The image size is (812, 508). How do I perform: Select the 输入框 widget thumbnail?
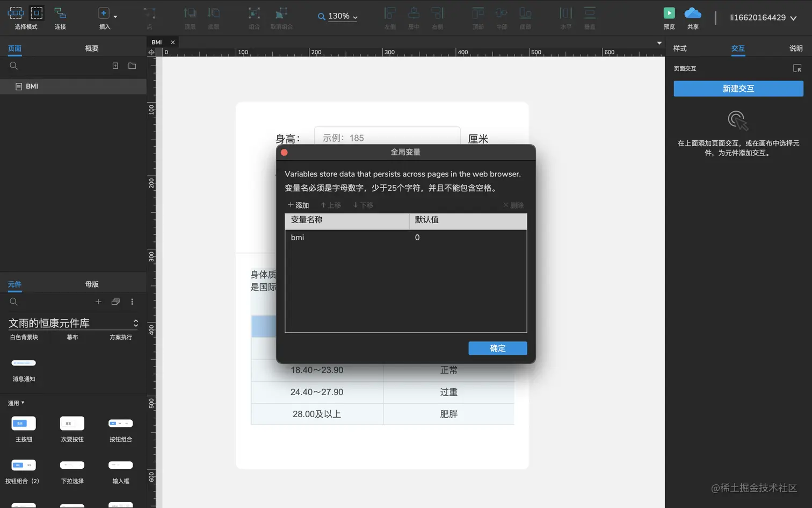[120, 465]
